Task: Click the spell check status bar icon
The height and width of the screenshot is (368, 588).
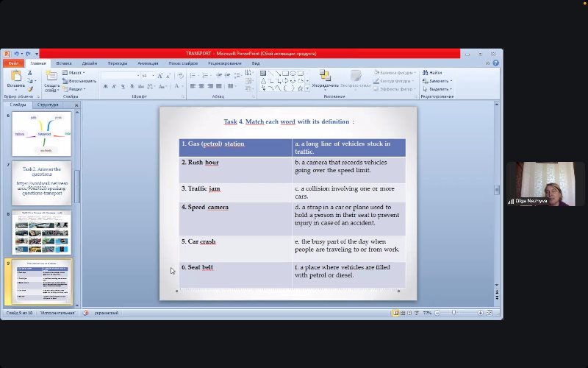Action: 86,313
